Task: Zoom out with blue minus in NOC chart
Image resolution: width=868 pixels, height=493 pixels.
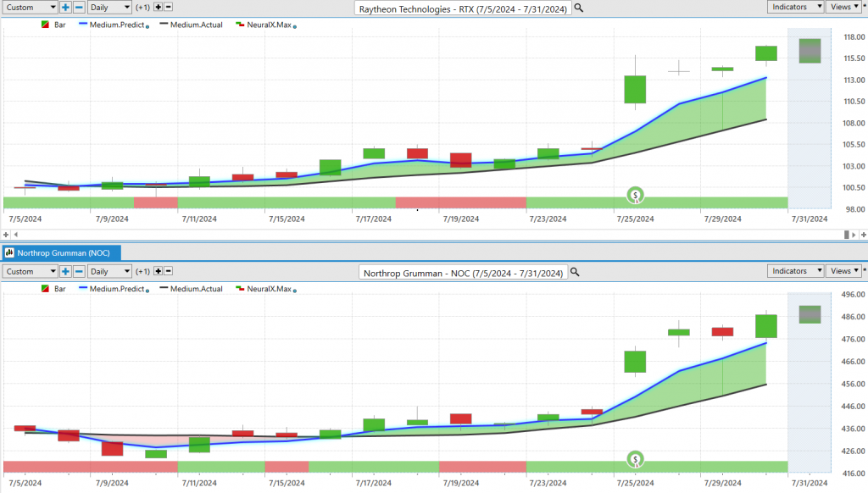Action: (79, 271)
